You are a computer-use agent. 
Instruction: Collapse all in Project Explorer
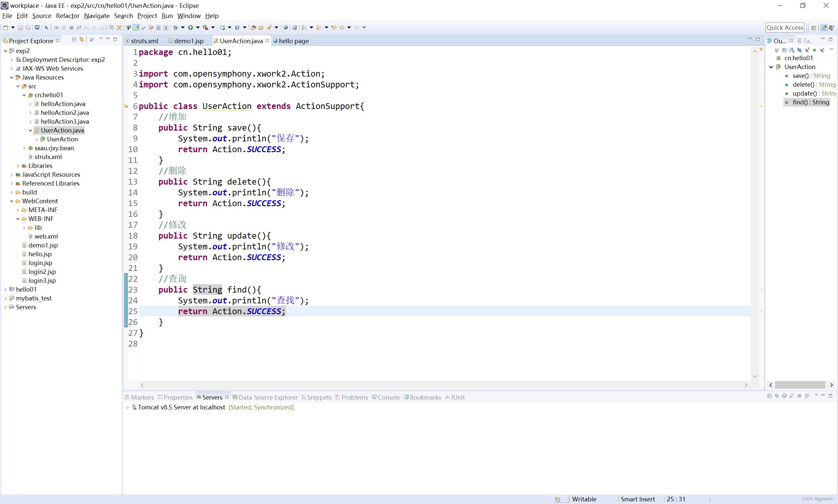pos(74,39)
